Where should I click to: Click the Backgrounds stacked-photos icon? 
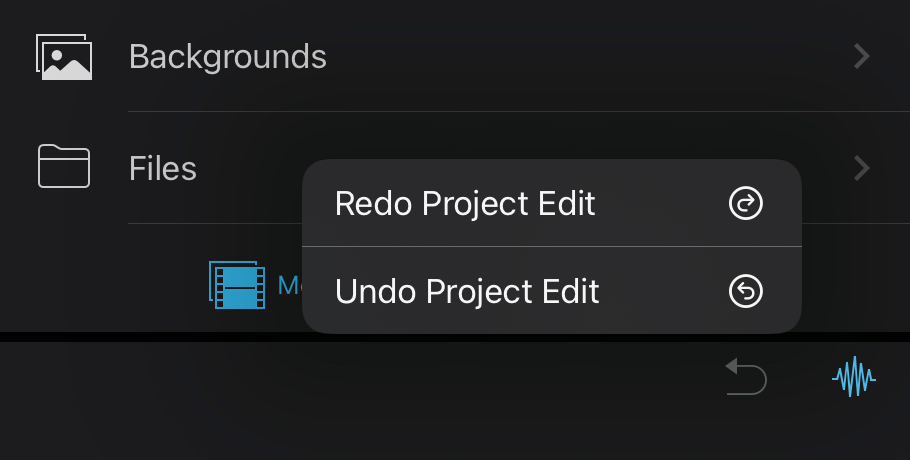(x=64, y=57)
